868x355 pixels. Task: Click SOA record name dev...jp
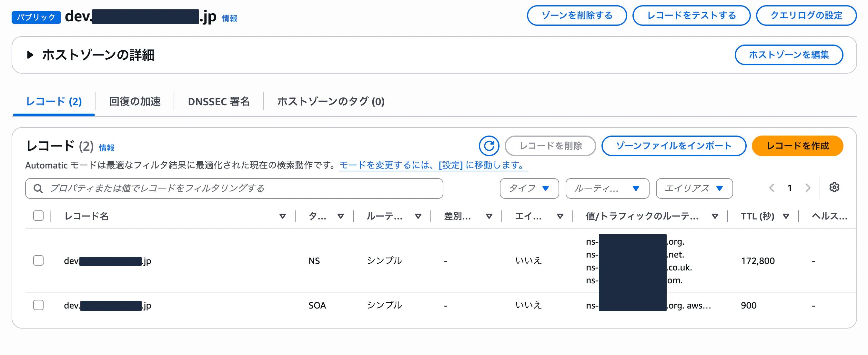pos(107,305)
